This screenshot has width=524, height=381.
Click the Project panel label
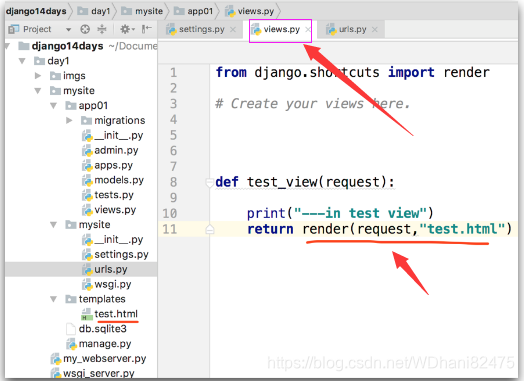[x=37, y=29]
